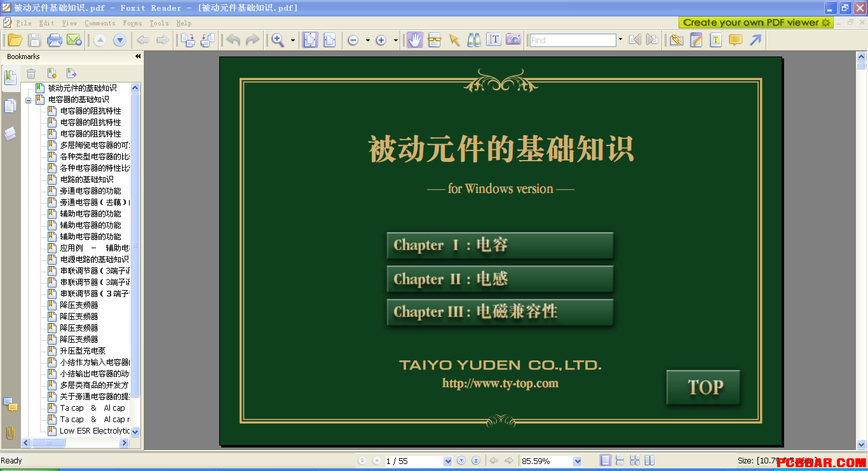Click the TOP button on the page
The height and width of the screenshot is (471, 868).
[703, 387]
